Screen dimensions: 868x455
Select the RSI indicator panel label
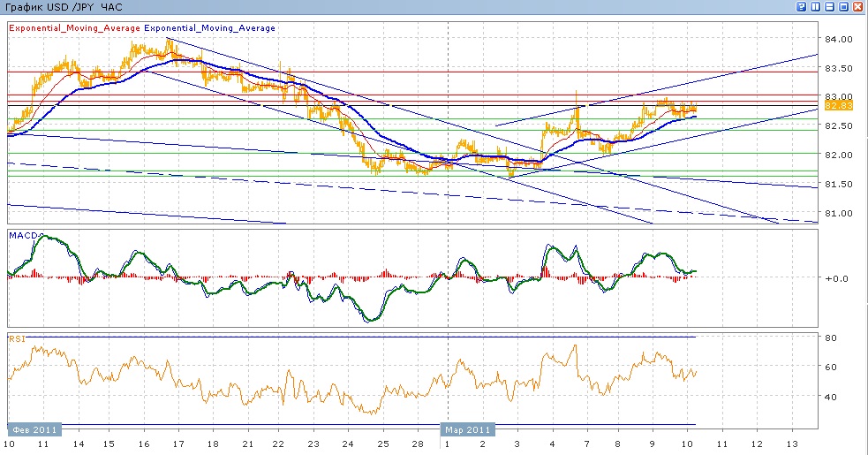(x=17, y=337)
